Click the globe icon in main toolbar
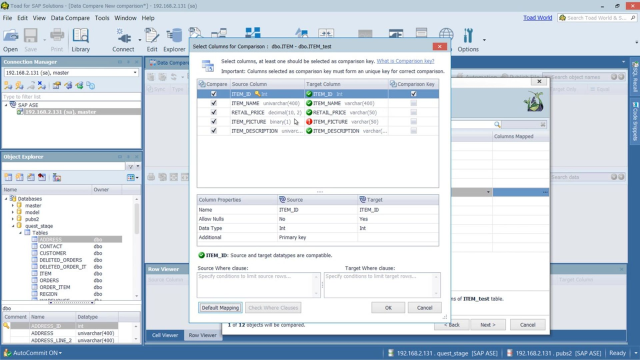 click(446, 34)
